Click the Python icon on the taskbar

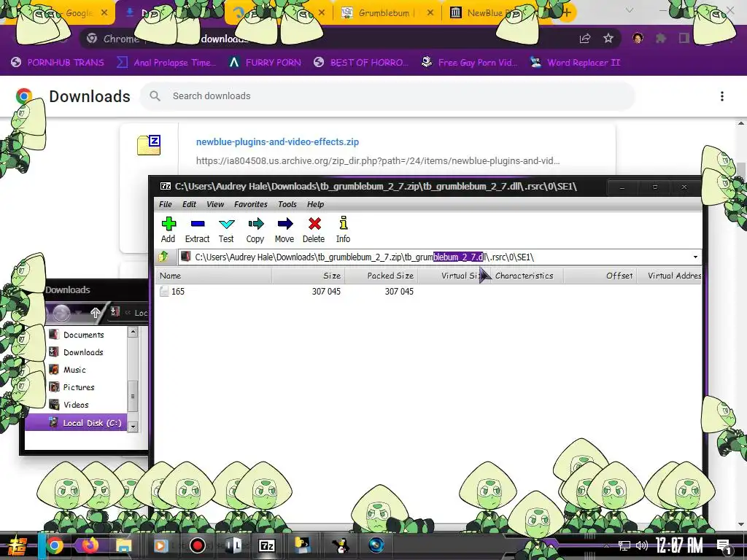tap(303, 545)
